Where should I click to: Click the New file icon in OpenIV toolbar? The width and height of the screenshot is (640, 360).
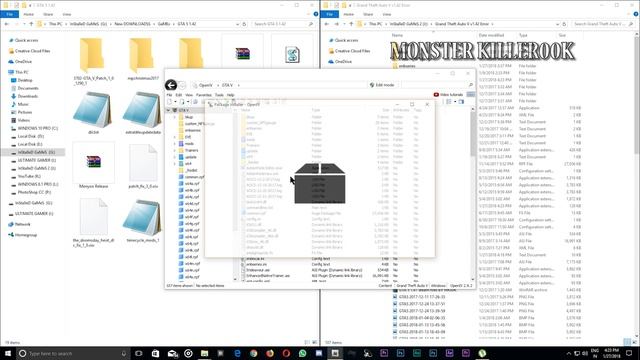170,102
